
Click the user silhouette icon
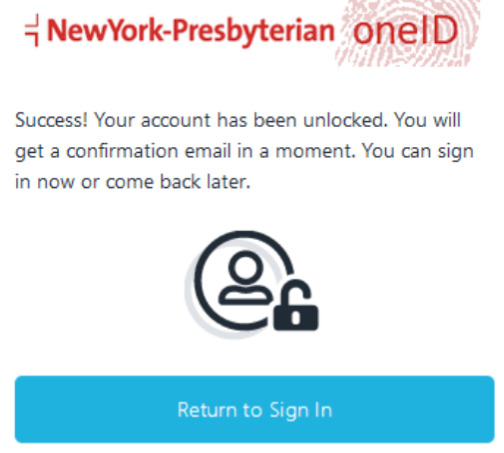click(x=246, y=278)
